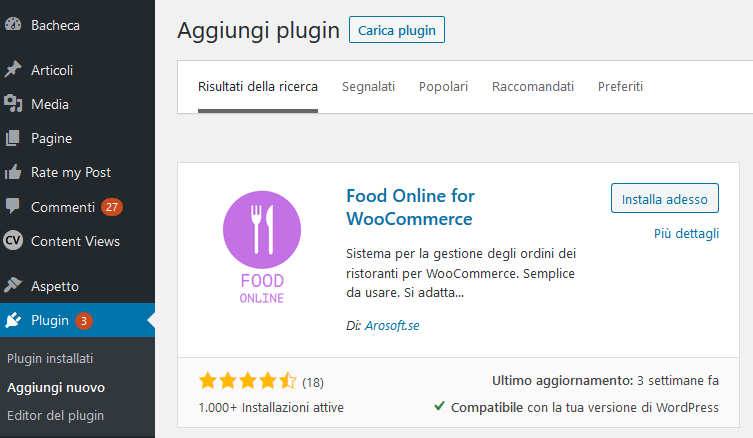Screen dimensions: 753x438
Task: Click the Content Views CV icon
Action: pos(13,241)
